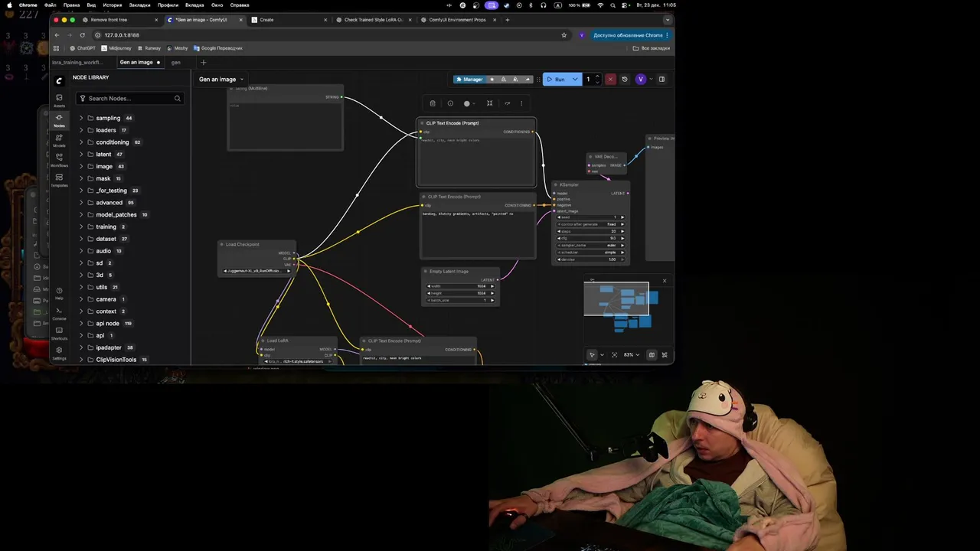980x551 pixels.
Task: Open queue history clock icon
Action: click(x=624, y=79)
